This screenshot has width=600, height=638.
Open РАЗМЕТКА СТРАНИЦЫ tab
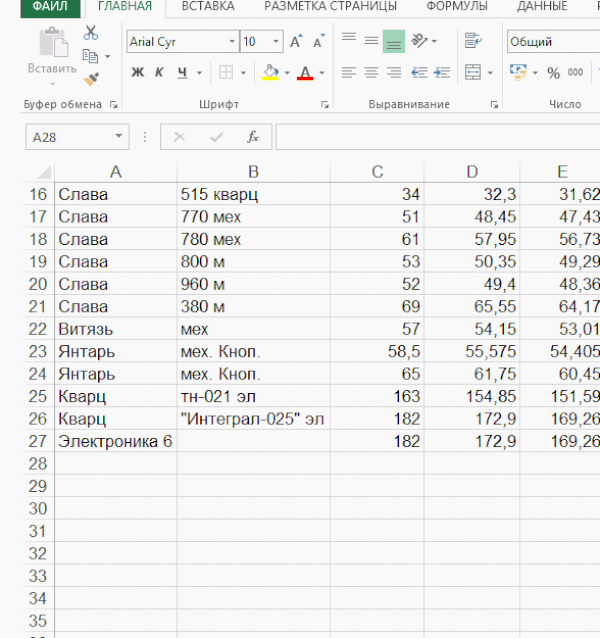[330, 7]
